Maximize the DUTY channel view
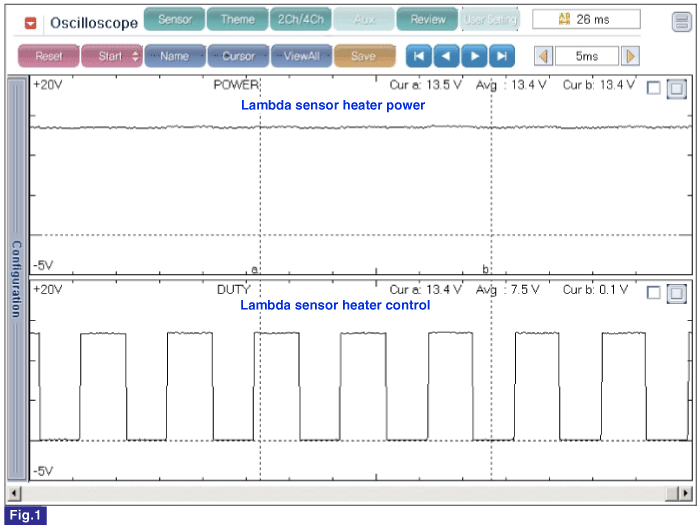Image resolution: width=700 pixels, height=527 pixels. (676, 293)
